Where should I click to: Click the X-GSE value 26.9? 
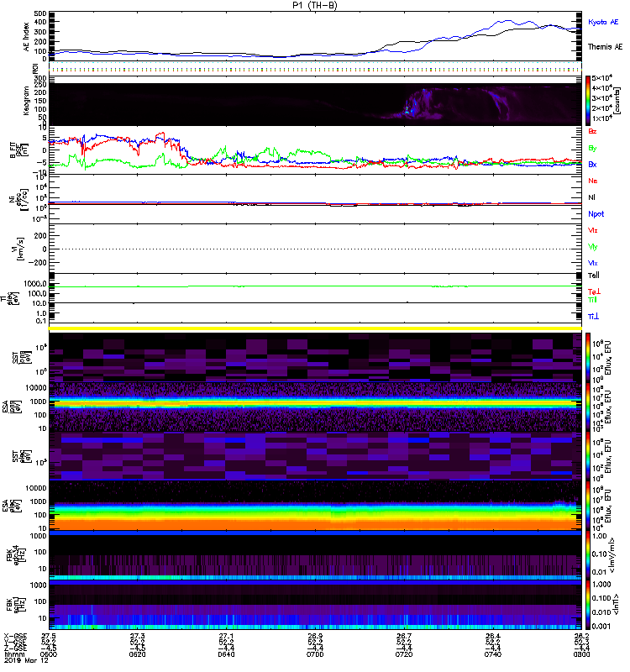(315, 636)
